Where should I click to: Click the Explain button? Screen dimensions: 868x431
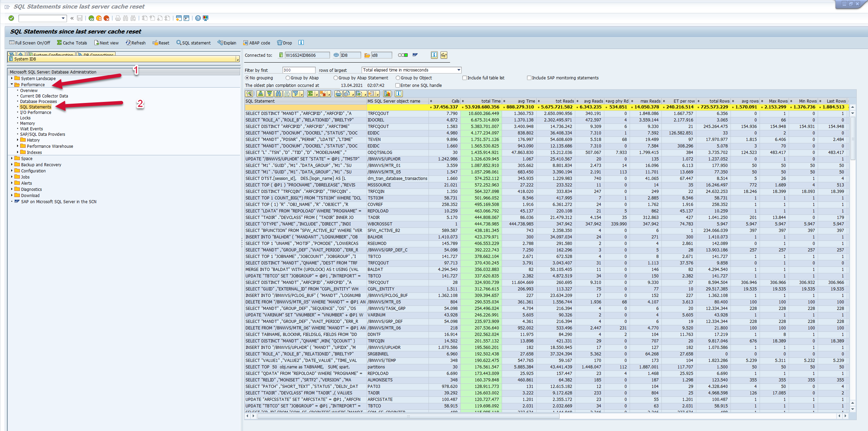[x=227, y=43]
